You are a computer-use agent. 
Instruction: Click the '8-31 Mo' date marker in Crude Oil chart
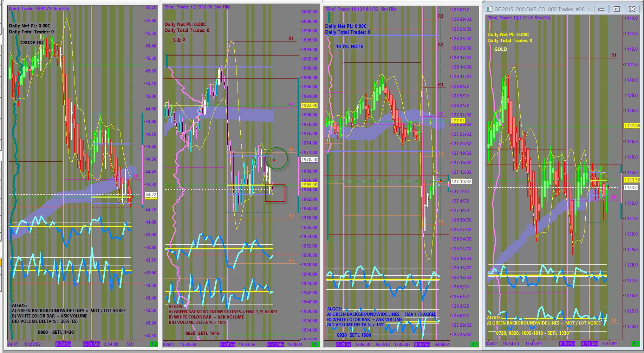91,344
